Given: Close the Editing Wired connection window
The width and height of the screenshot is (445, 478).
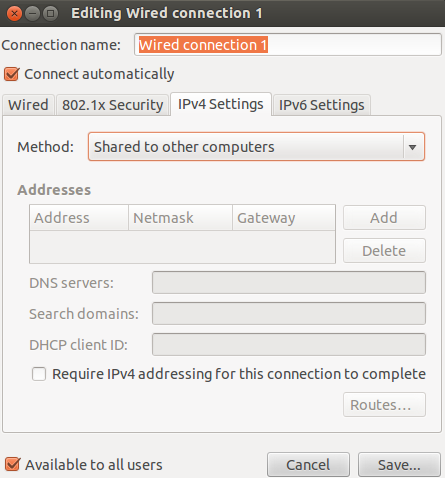Looking at the screenshot, I should click(x=14, y=14).
